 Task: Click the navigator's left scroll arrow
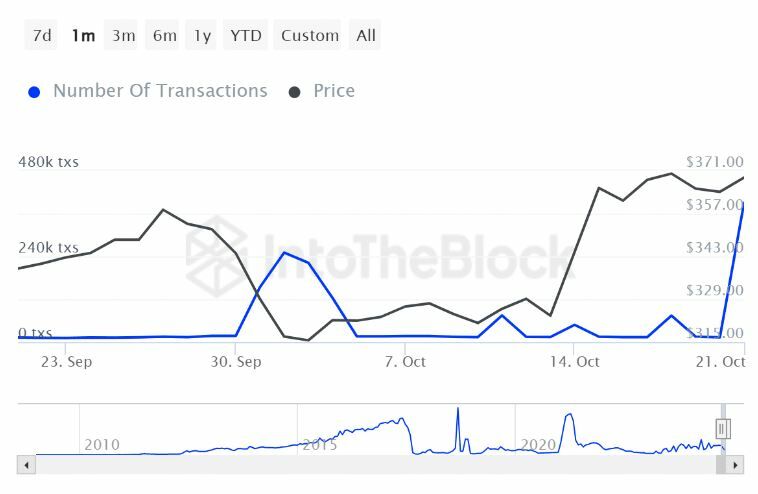pyautogui.click(x=27, y=465)
